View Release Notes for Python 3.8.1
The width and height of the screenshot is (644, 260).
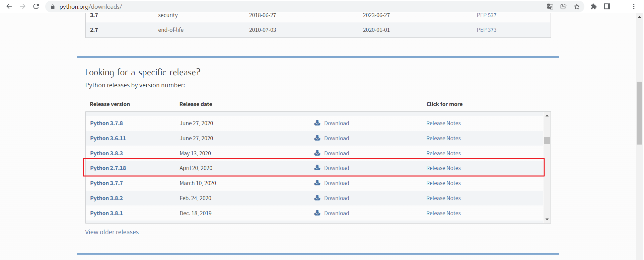tap(443, 213)
